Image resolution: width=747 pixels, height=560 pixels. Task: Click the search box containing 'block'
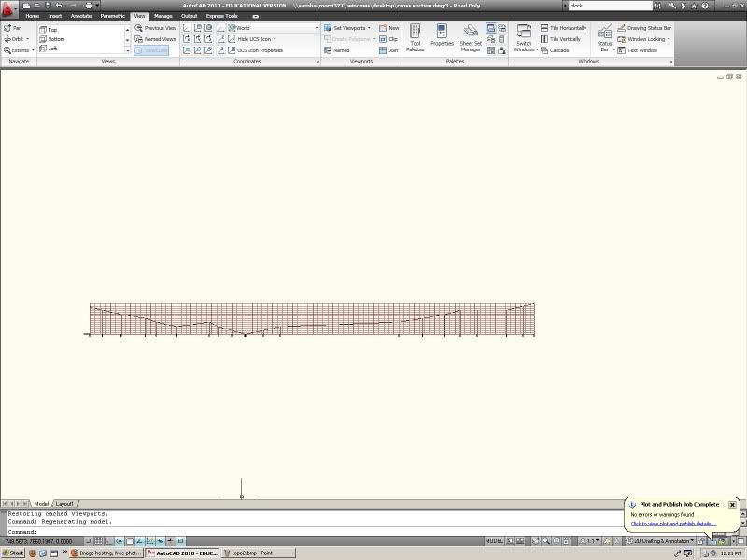coord(611,6)
